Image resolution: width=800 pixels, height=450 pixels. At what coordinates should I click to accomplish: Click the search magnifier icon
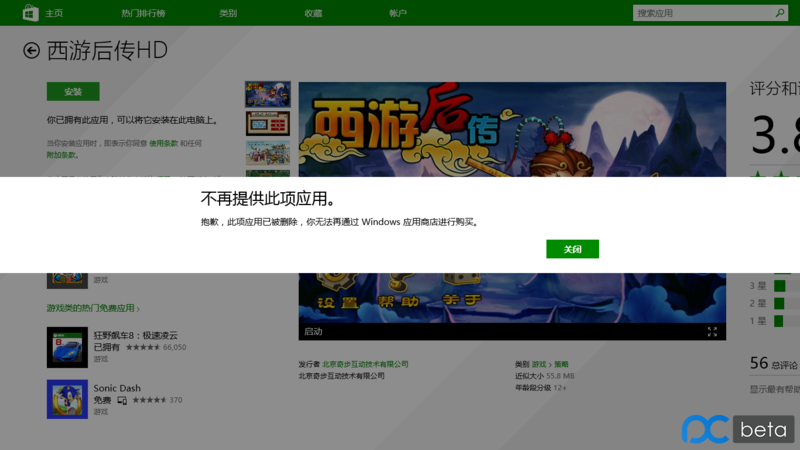click(780, 13)
